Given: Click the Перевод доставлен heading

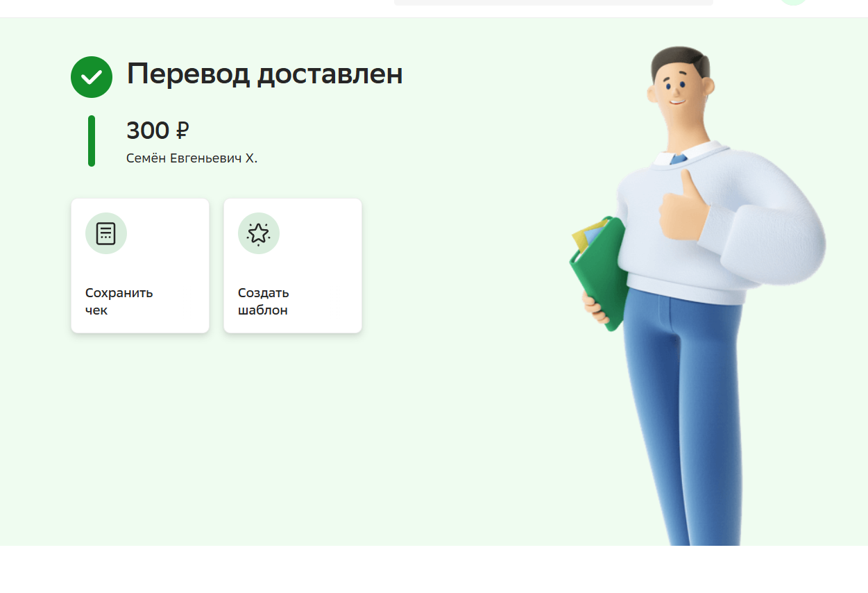Looking at the screenshot, I should pos(264,74).
